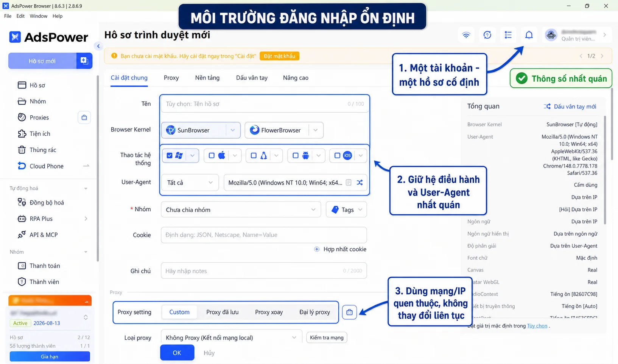This screenshot has height=364, width=618.
Task: Switch to Nền tảng tab
Action: 207,78
